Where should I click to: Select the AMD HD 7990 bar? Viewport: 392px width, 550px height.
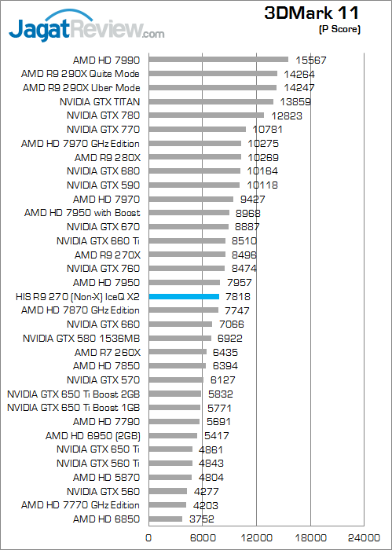[x=218, y=60]
